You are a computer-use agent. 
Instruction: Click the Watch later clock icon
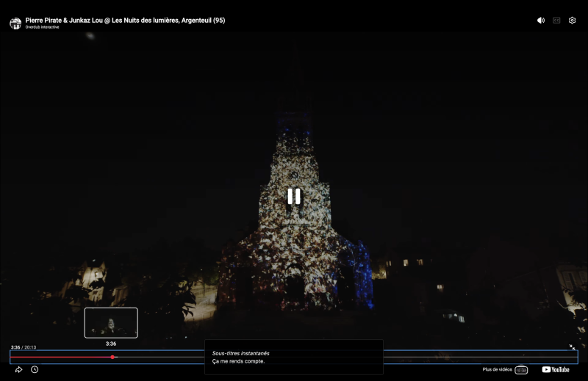pos(35,370)
